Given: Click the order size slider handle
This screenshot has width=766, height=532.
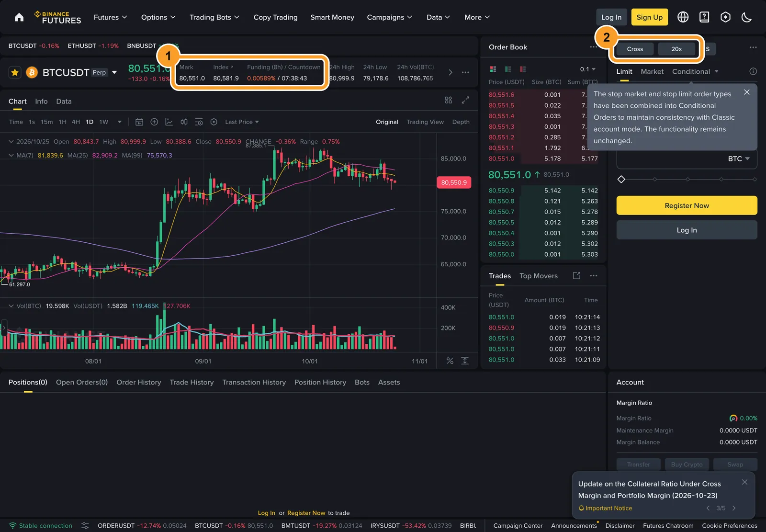Looking at the screenshot, I should (621, 179).
